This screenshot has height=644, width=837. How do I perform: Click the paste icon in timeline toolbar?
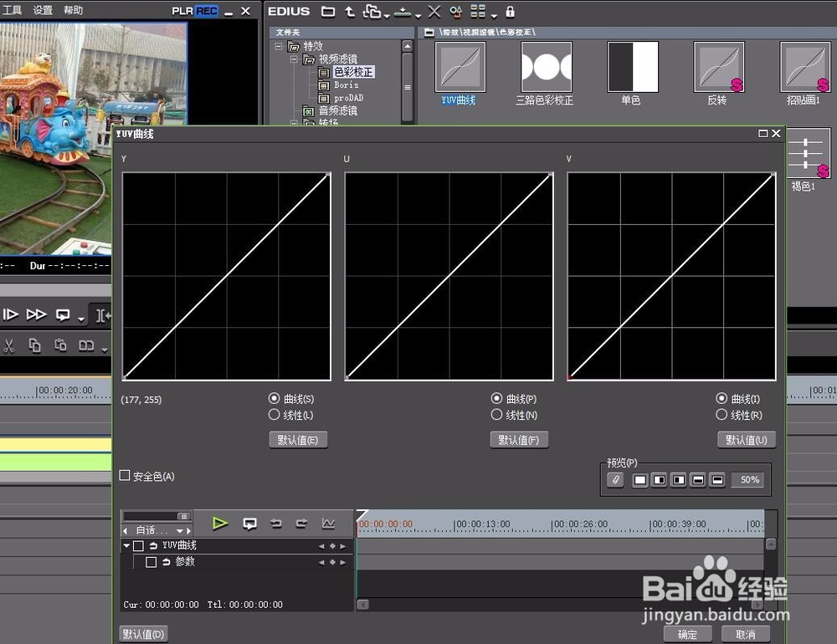(60, 345)
